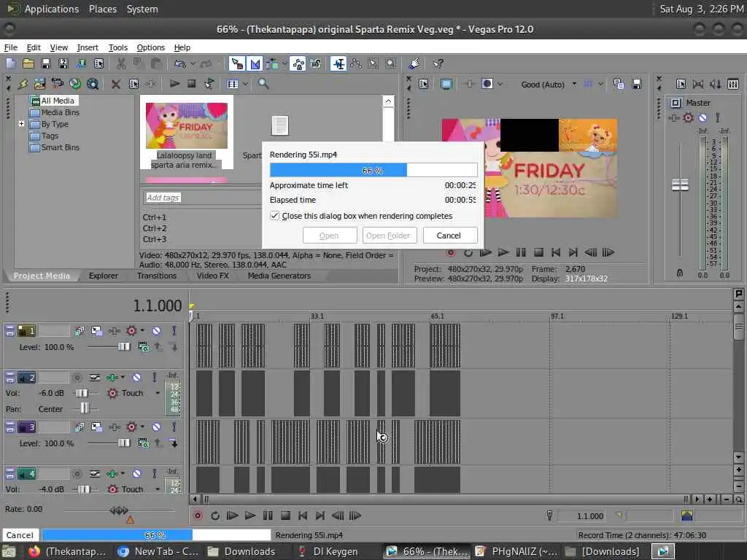The image size is (747, 560).
Task: Click the Record button in timeline transport
Action: pos(198,516)
